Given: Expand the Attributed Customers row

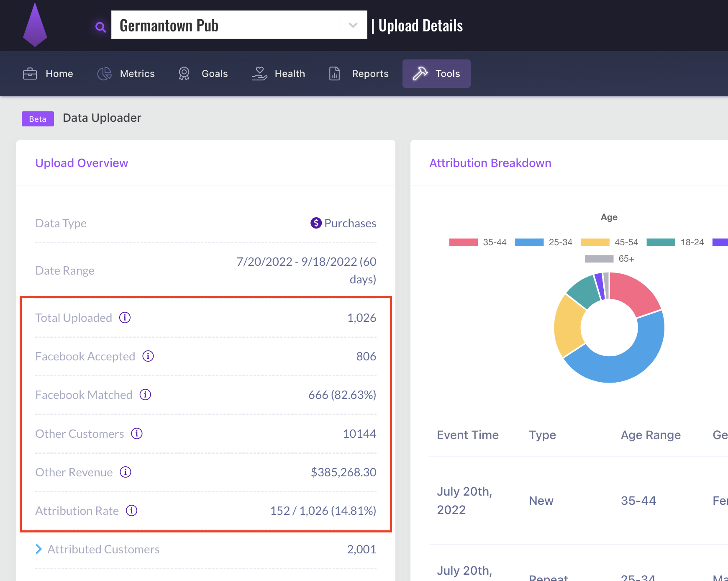Looking at the screenshot, I should click(39, 549).
